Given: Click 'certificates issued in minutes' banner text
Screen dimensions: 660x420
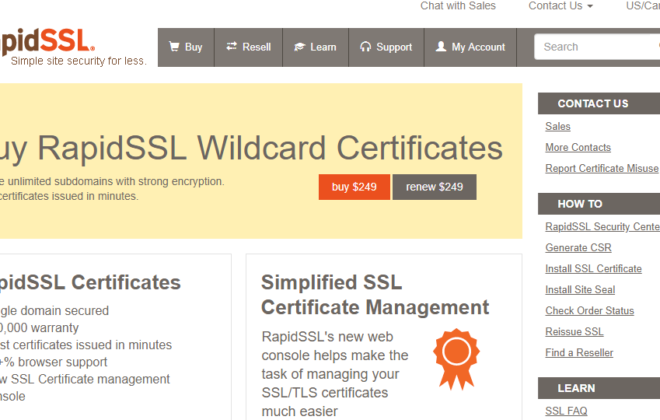Looking at the screenshot, I should 69,196.
